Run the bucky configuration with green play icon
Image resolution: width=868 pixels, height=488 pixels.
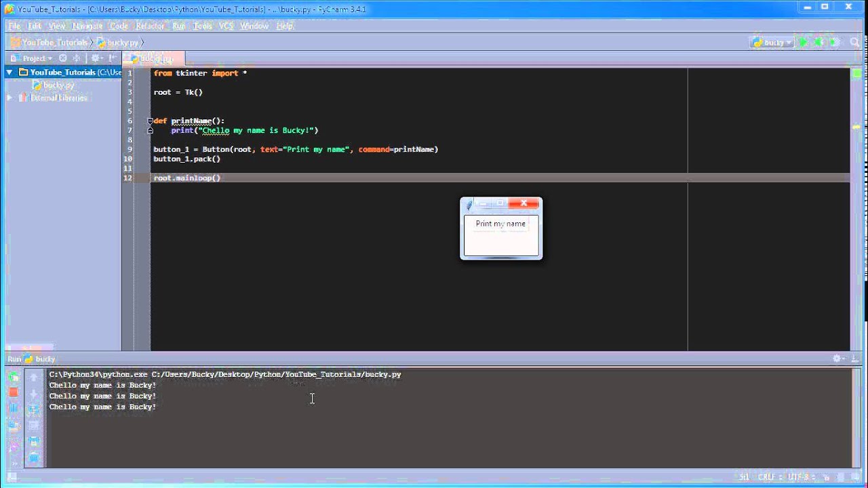(x=804, y=42)
